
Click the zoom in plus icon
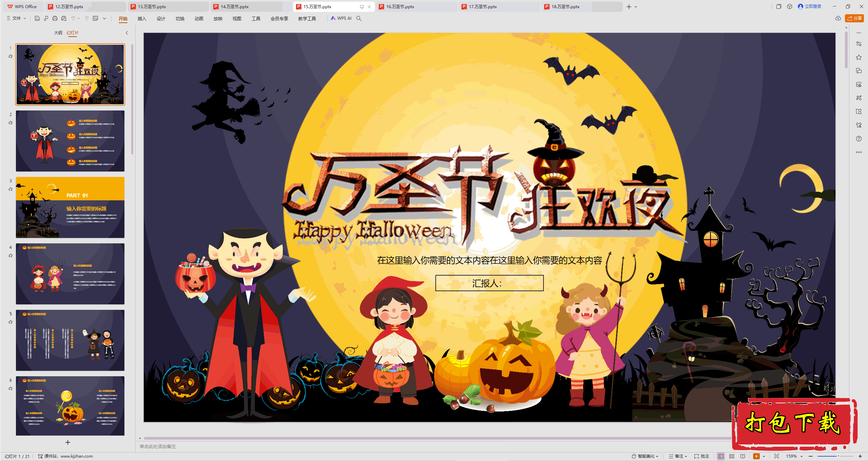tap(860, 456)
